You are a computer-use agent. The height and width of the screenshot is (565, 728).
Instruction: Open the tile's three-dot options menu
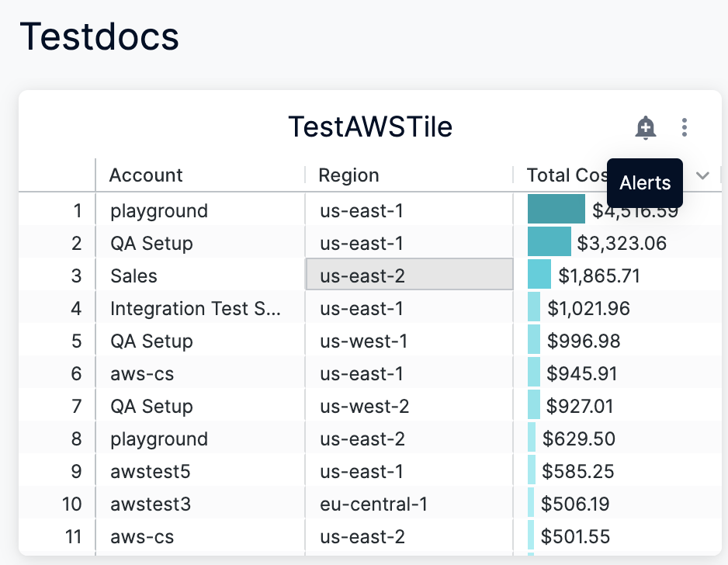click(x=684, y=127)
